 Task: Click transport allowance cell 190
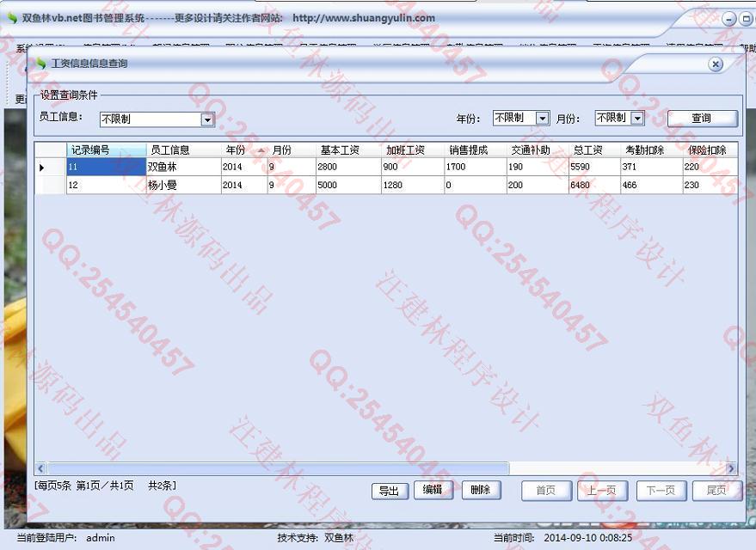coord(538,167)
